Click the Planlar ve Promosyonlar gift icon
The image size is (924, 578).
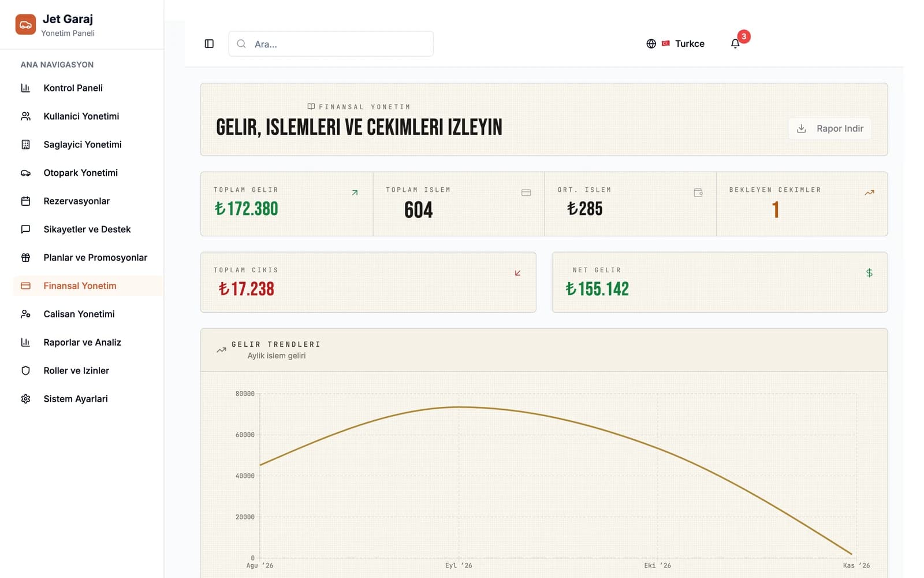coord(25,258)
